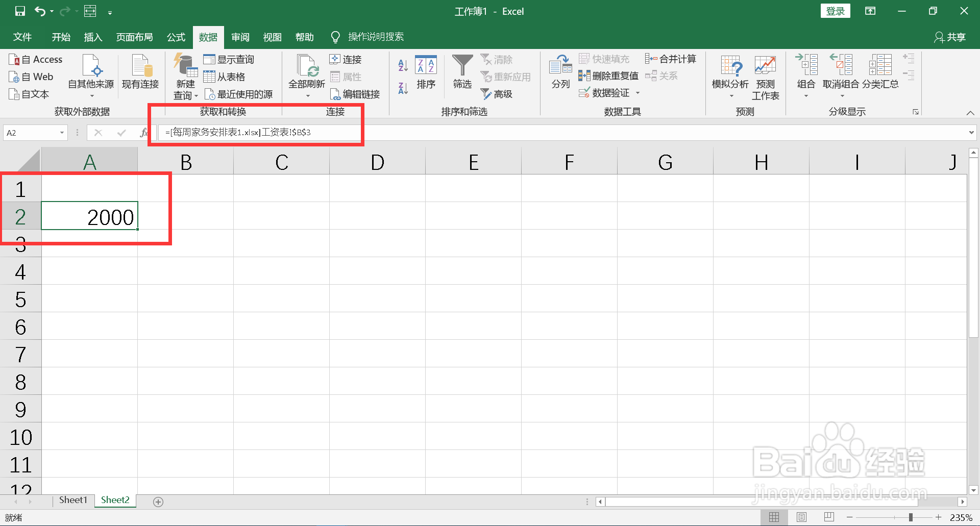Click inside the formula bar
The height and width of the screenshot is (526, 980).
pyautogui.click(x=357, y=132)
